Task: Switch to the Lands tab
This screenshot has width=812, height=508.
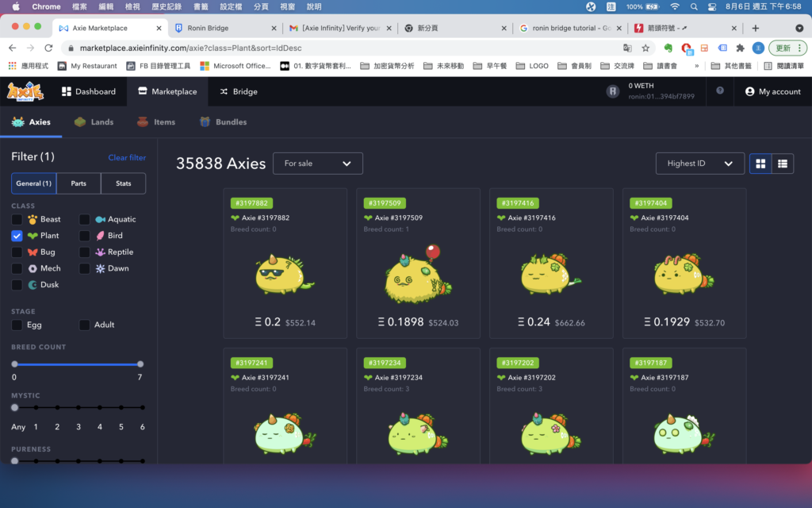Action: [x=94, y=121]
